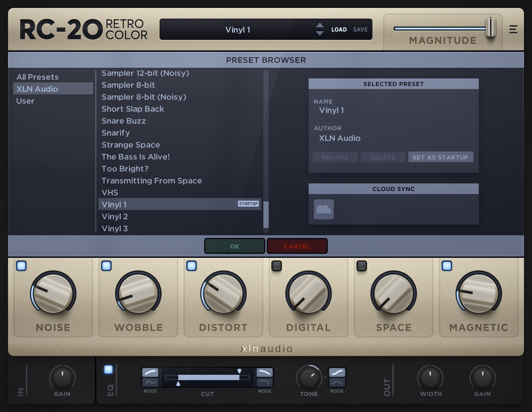This screenshot has height=412, width=532.
Task: Click the Magnitude slider handle
Action: pyautogui.click(x=491, y=28)
